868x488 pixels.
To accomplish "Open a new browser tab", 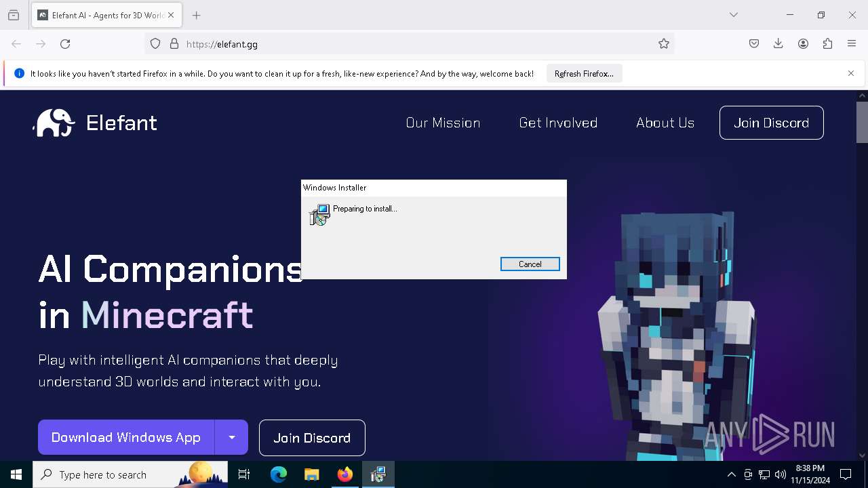I will point(197,15).
